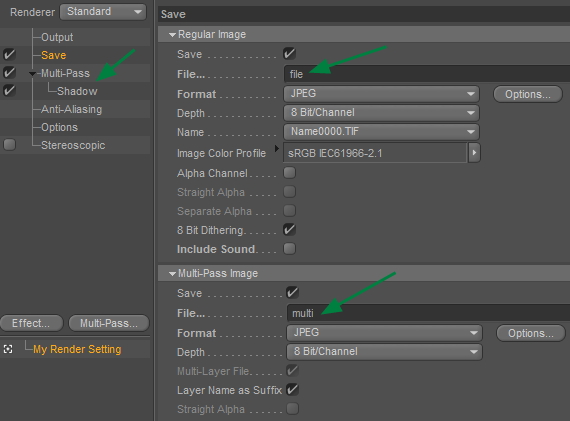Select Anti-Aliasing in the settings list
Screen dimensions: 570x421
pyautogui.click(x=72, y=109)
